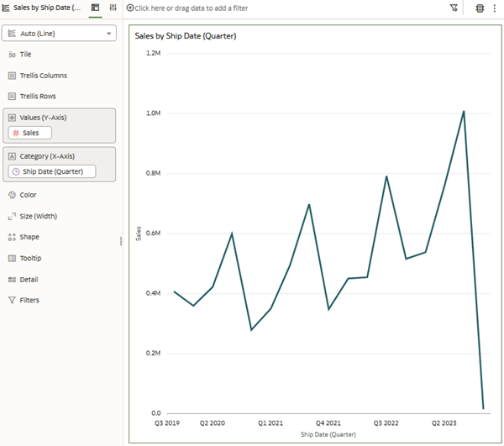Click the Trellis Columns icon
Image resolution: width=504 pixels, height=446 pixels.
(x=12, y=76)
